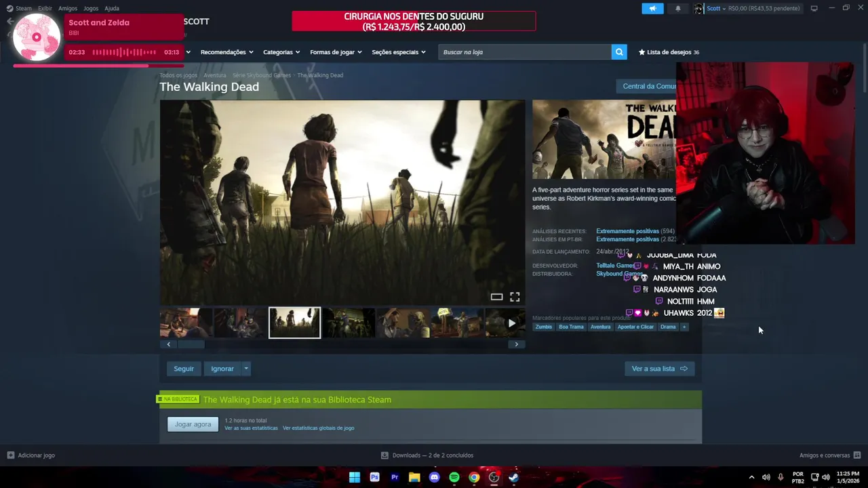Open the Ajuda menu
The width and height of the screenshot is (868, 488).
[112, 8]
